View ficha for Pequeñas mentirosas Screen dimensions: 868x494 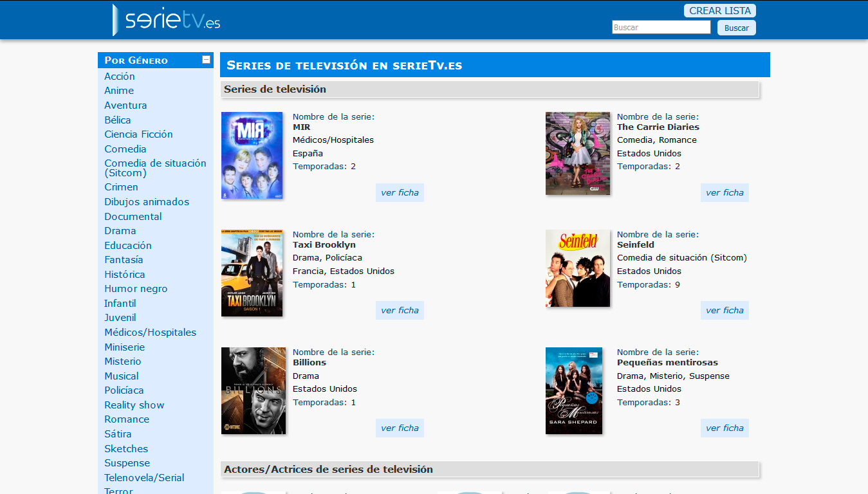725,428
